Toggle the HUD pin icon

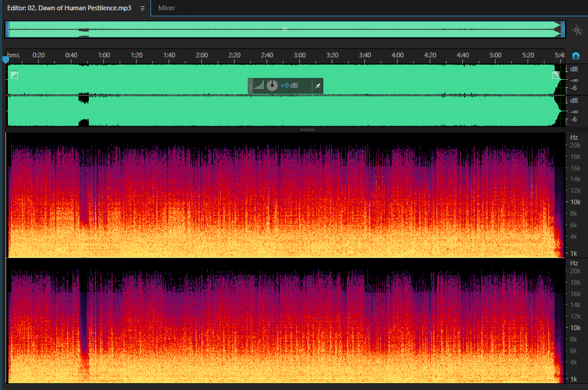coord(318,86)
